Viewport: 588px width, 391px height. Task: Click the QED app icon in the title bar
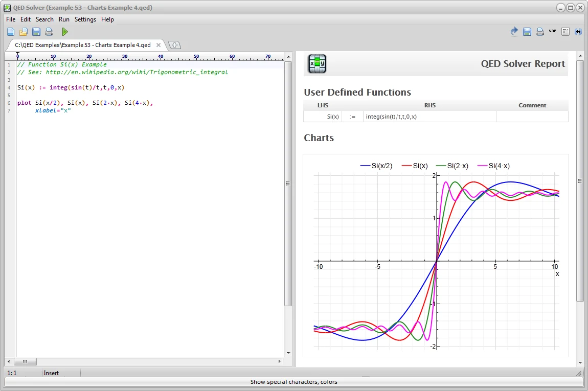tap(7, 8)
